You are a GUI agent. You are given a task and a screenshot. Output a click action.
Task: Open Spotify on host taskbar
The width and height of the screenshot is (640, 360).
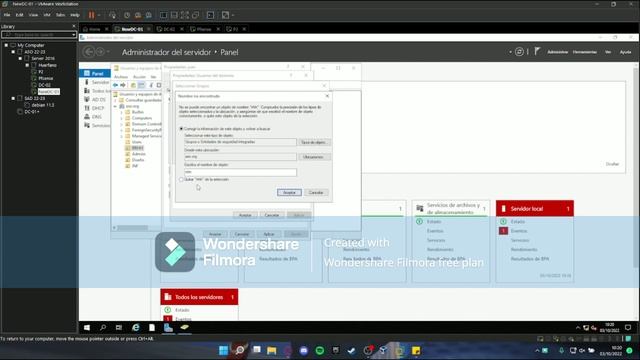pyautogui.click(x=320, y=350)
